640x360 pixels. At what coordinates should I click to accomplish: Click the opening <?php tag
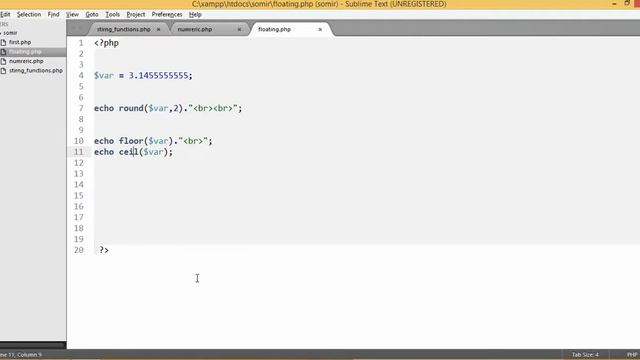(x=107, y=43)
